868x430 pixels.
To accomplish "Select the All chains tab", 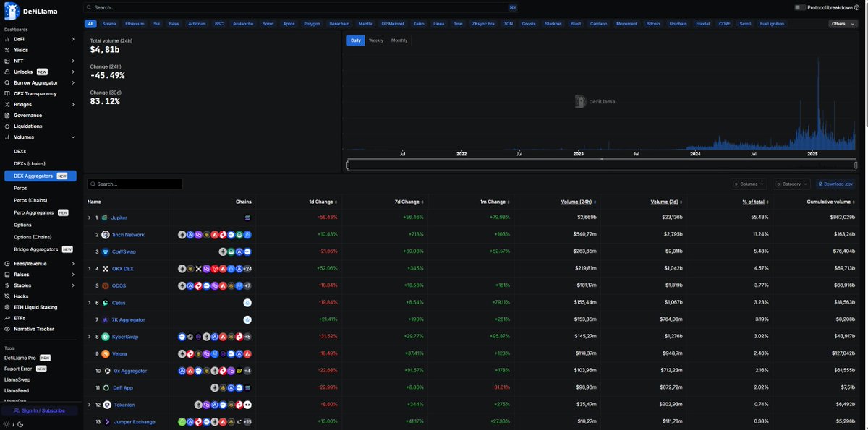I will (x=90, y=24).
